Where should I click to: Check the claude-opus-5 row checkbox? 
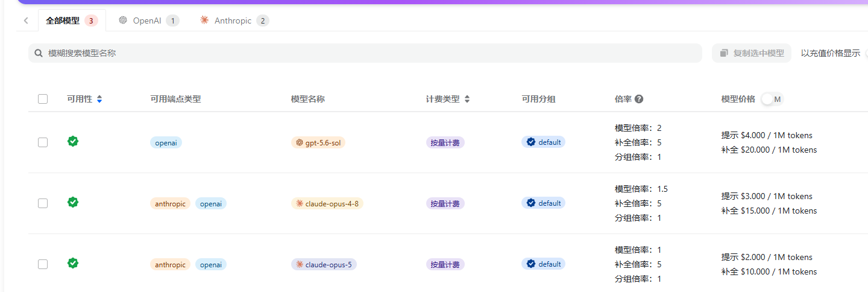coord(43,264)
